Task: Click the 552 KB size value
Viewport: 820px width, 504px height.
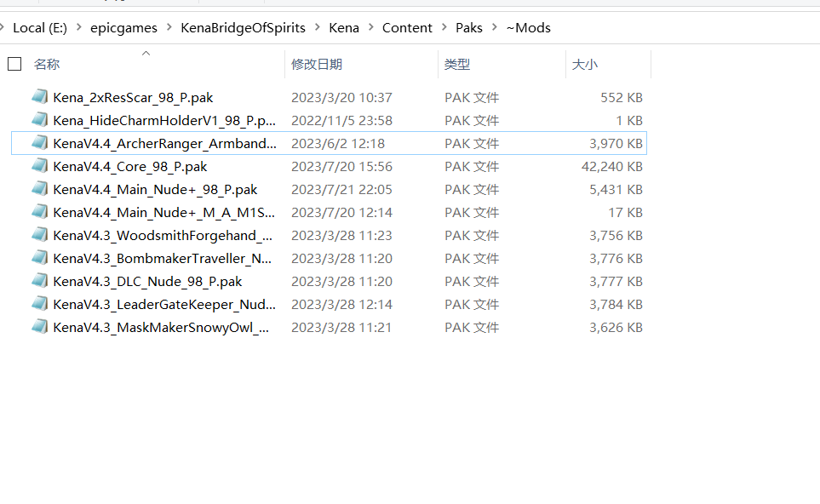Action: pos(622,98)
